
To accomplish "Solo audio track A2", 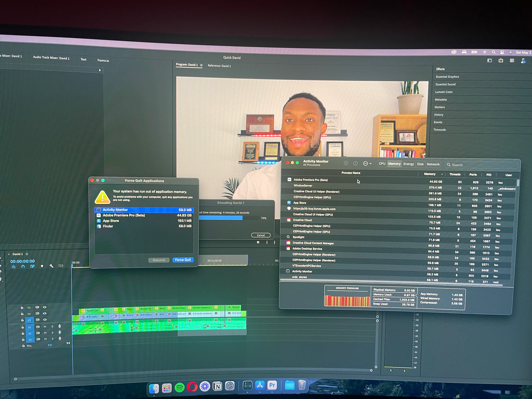I will click(x=52, y=333).
